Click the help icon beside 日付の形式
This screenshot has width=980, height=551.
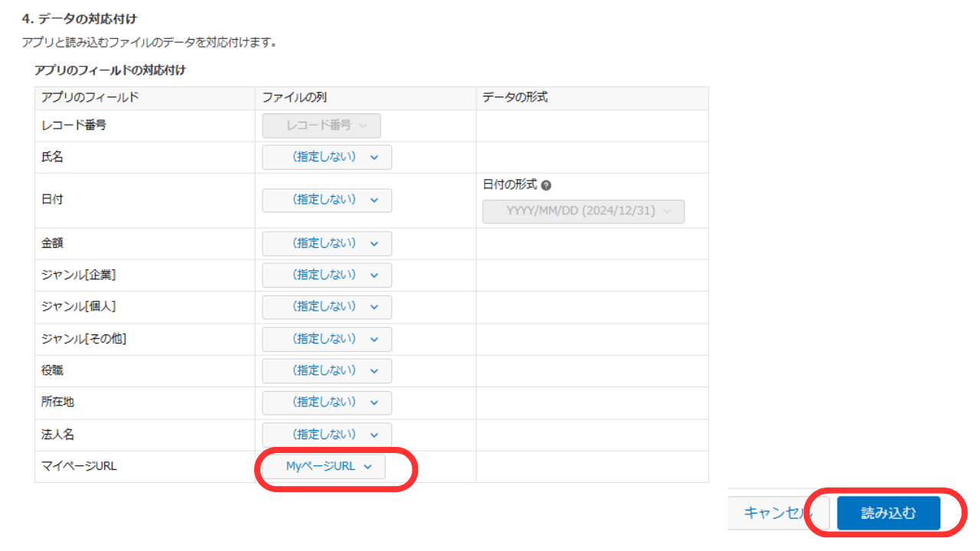[x=547, y=185]
